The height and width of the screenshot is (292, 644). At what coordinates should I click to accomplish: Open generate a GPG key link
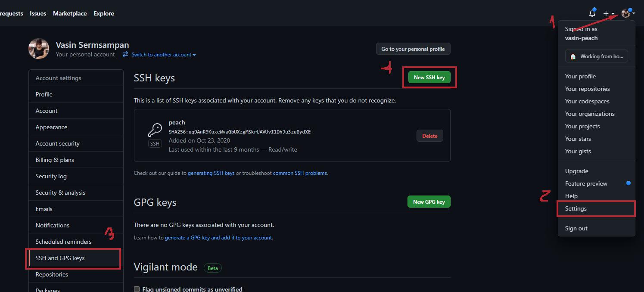click(x=218, y=238)
